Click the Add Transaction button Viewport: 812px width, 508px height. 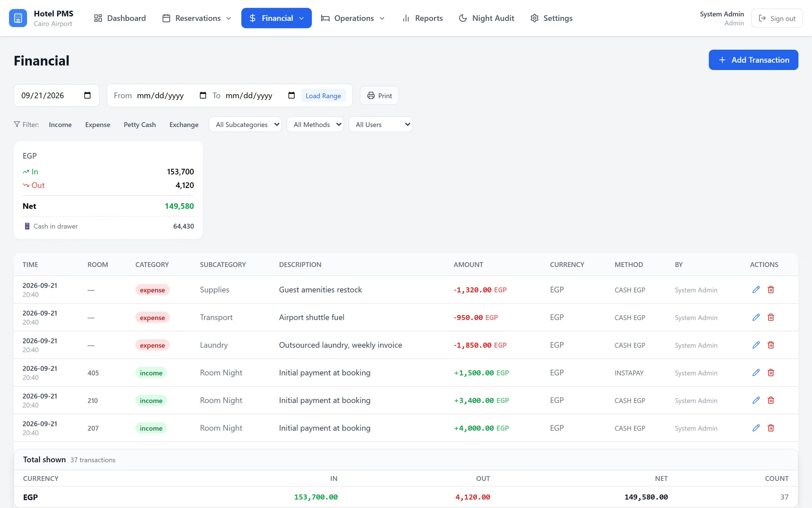click(753, 60)
